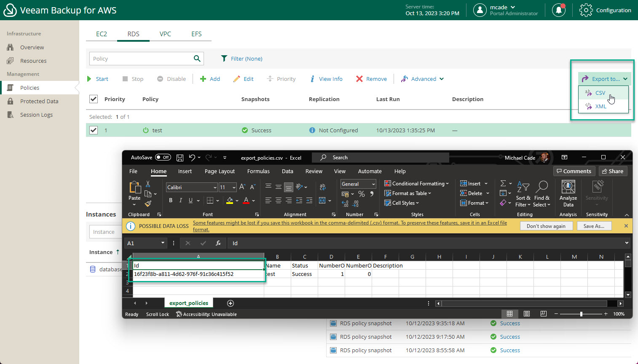The height and width of the screenshot is (364, 638).
Task: Open the Excel Formulas ribbon tab
Action: (x=258, y=171)
